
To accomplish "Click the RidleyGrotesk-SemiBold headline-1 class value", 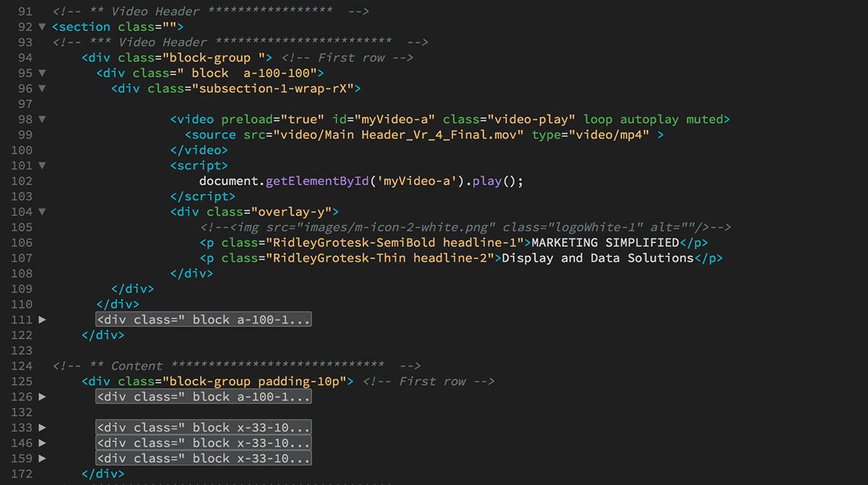I will [394, 242].
